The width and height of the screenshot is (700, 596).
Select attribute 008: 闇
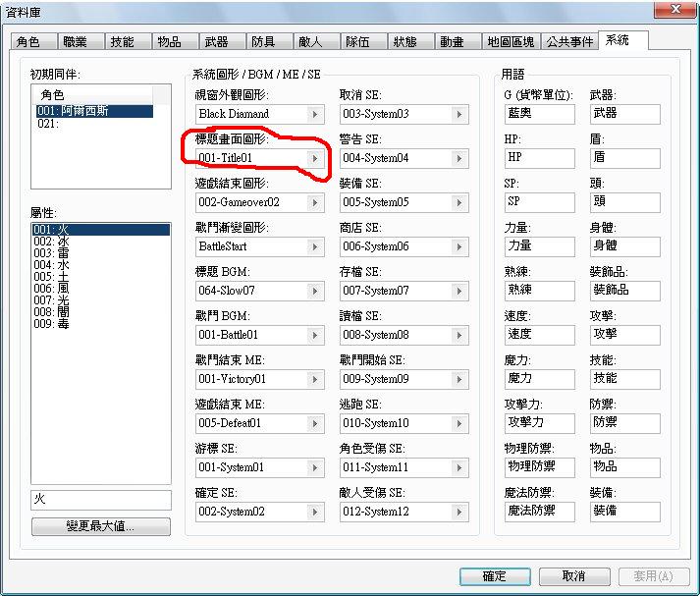(x=101, y=312)
